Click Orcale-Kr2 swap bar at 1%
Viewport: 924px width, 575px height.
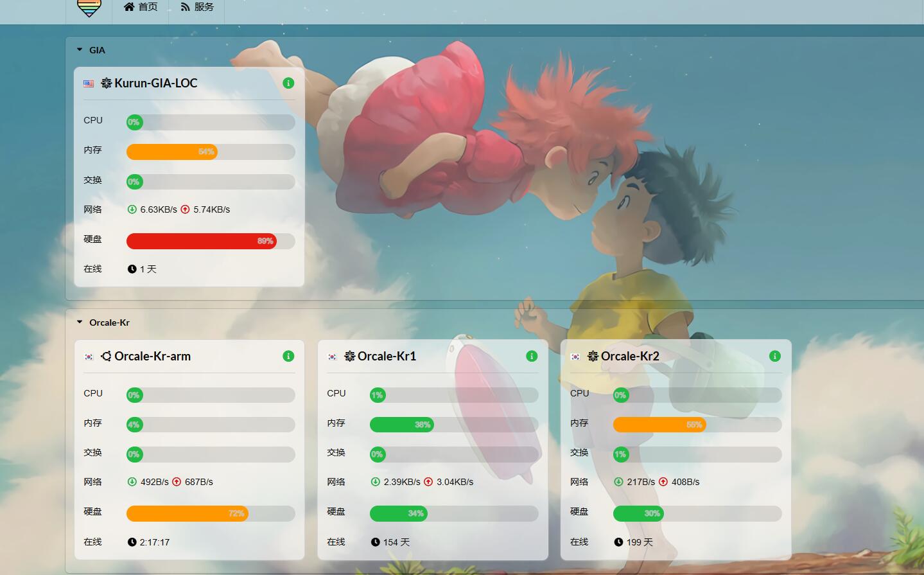[x=697, y=454]
